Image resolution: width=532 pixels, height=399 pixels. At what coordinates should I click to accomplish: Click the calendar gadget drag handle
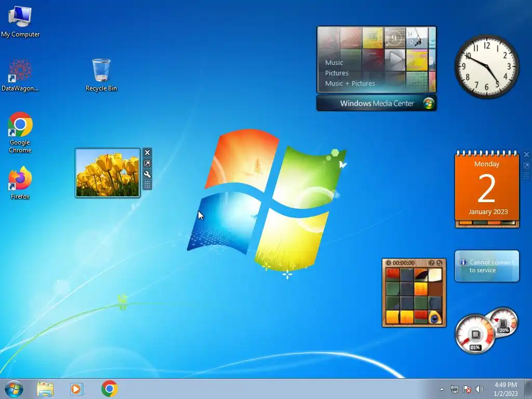(526, 176)
